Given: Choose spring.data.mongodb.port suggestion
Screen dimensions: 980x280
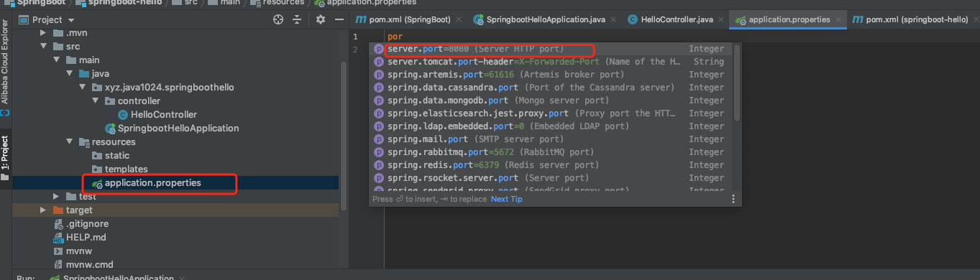Looking at the screenshot, I should coord(551,101).
